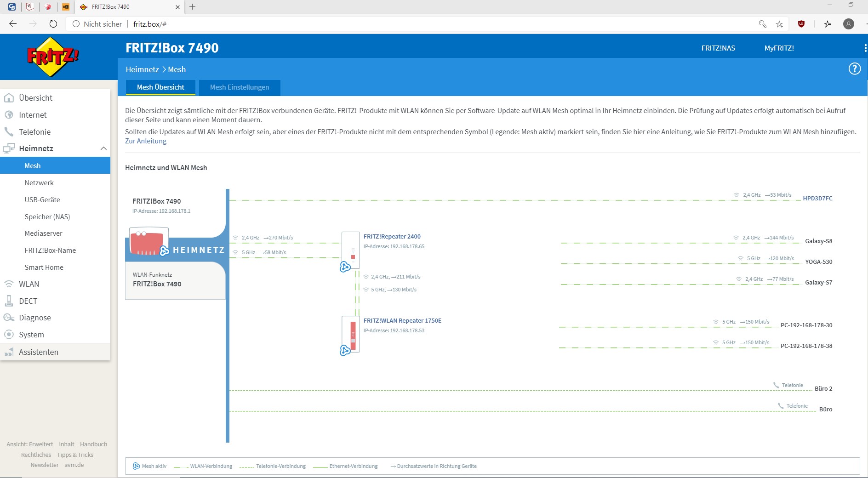Click mesh icon on Repeater 1750E
The width and height of the screenshot is (868, 478).
point(345,351)
